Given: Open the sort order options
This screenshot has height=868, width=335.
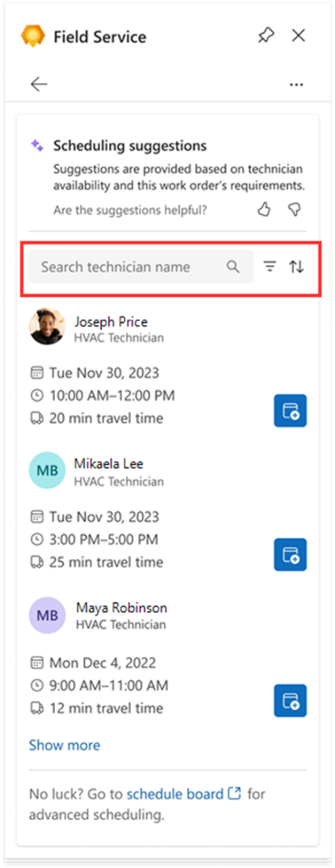Looking at the screenshot, I should click(x=296, y=267).
